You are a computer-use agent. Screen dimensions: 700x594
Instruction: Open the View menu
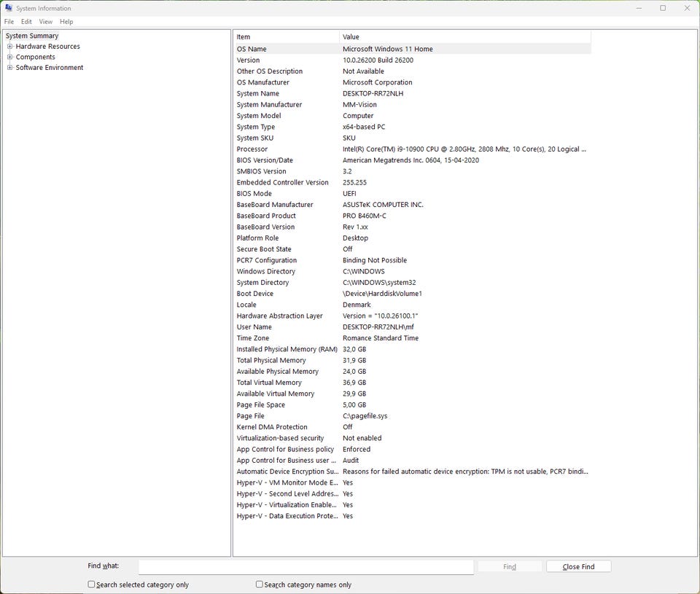pos(45,21)
